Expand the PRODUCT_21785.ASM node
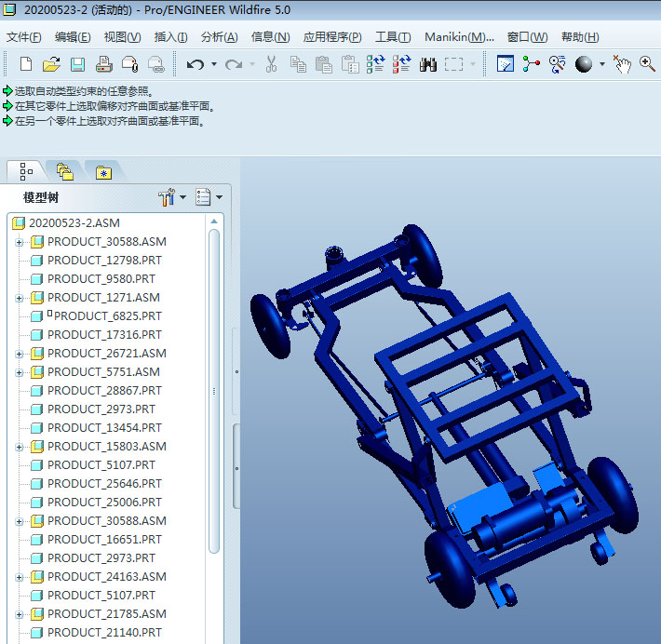The image size is (661, 644). click(x=19, y=615)
